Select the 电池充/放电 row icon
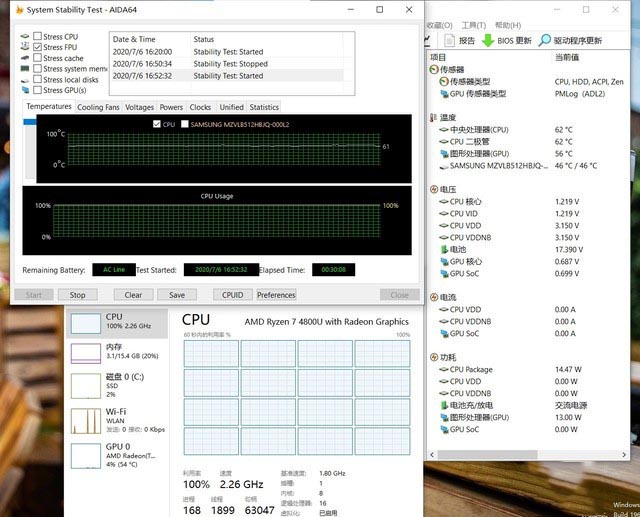 click(x=444, y=405)
